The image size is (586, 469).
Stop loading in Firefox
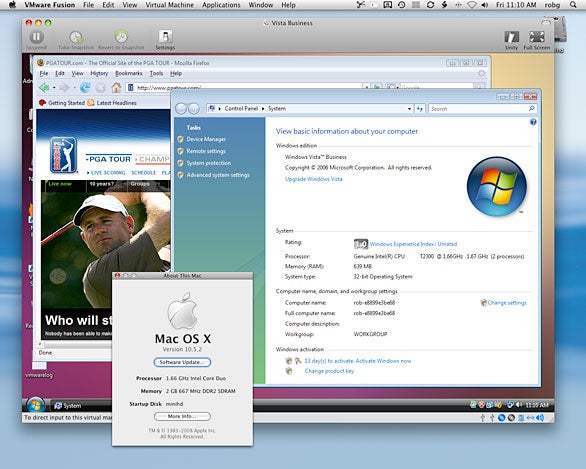tap(101, 87)
